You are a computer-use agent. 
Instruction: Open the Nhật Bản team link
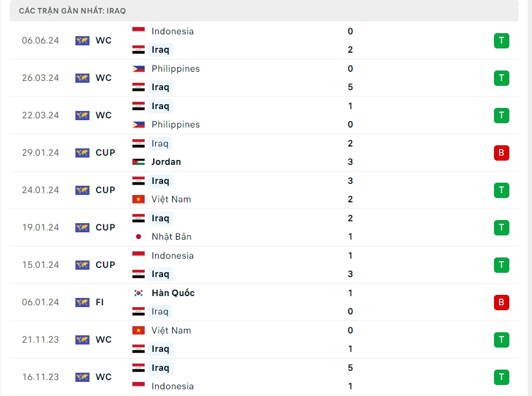point(172,237)
